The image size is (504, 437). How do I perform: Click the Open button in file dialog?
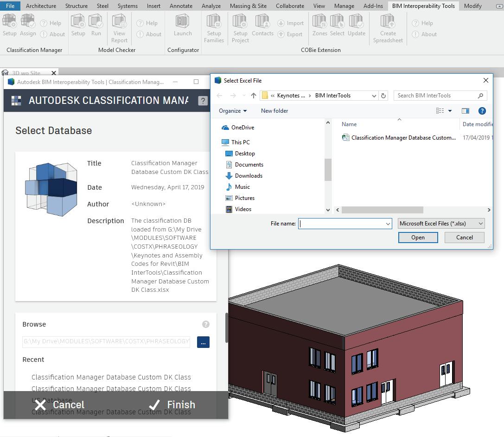pos(418,237)
